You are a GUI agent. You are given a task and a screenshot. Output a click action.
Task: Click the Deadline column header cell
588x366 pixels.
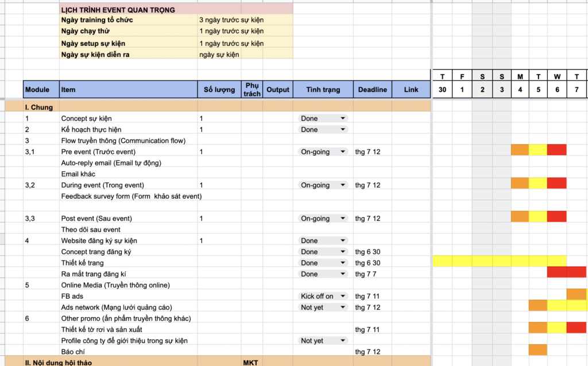(372, 90)
